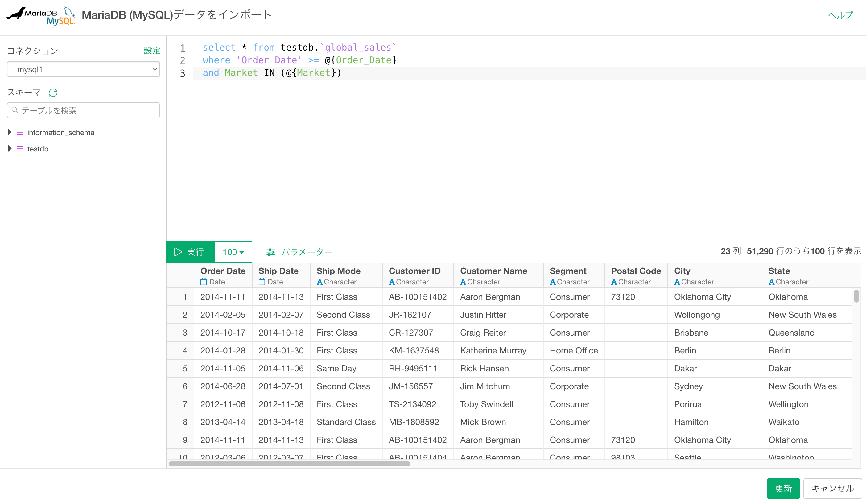Click the Ship Date column header
The width and height of the screenshot is (866, 504).
[x=281, y=275]
